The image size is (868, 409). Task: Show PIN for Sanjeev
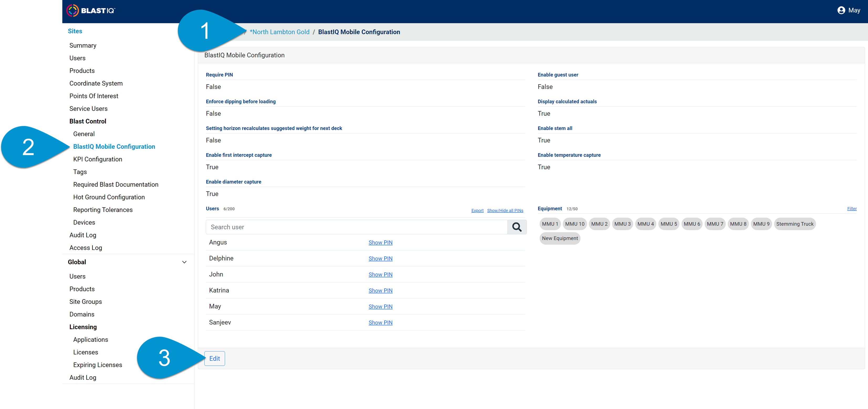point(381,322)
